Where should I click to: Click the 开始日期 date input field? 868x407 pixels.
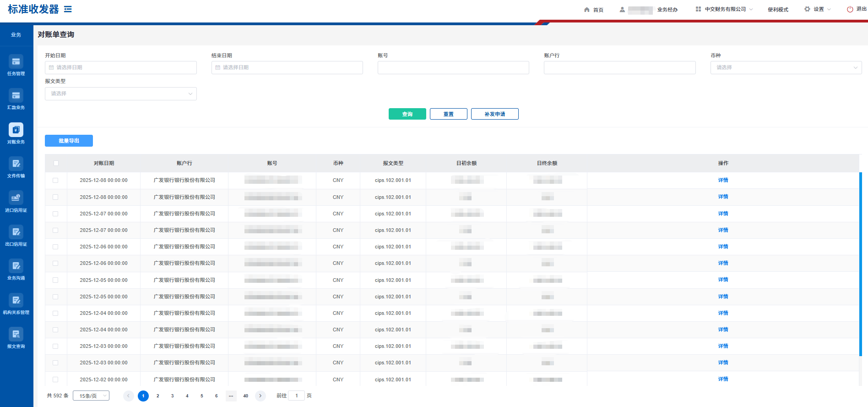coord(121,68)
